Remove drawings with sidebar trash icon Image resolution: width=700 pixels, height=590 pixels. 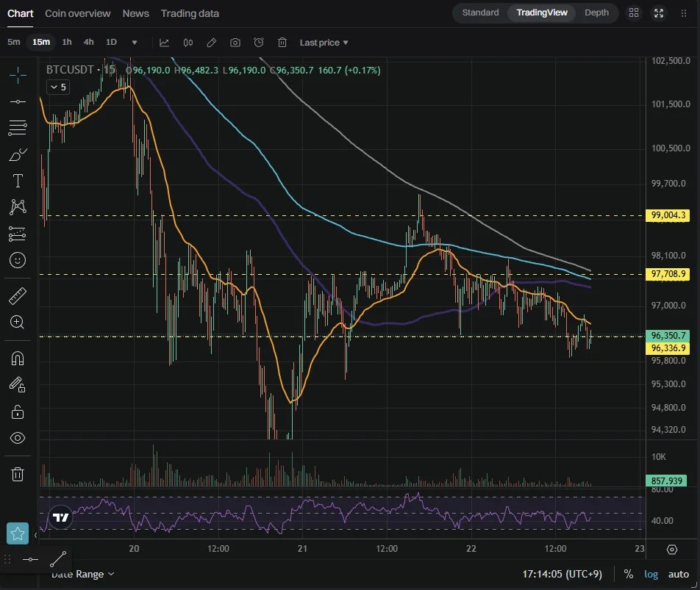[x=18, y=474]
